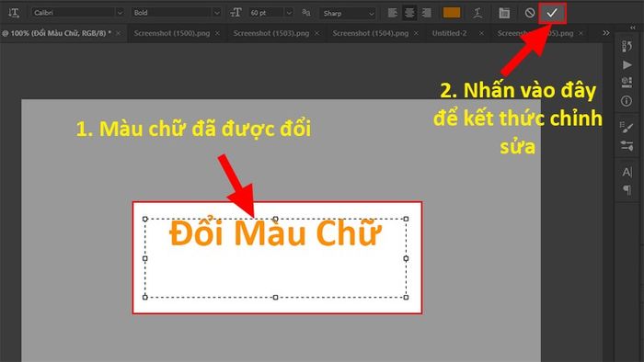644x362 pixels.
Task: Click the orange text color swatch
Action: [x=452, y=13]
